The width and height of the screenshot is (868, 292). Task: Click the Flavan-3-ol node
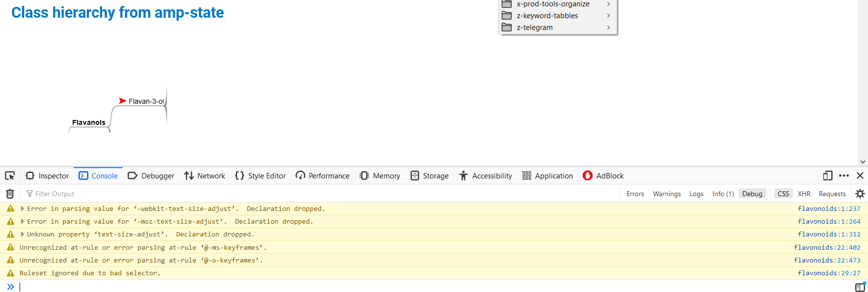[146, 101]
